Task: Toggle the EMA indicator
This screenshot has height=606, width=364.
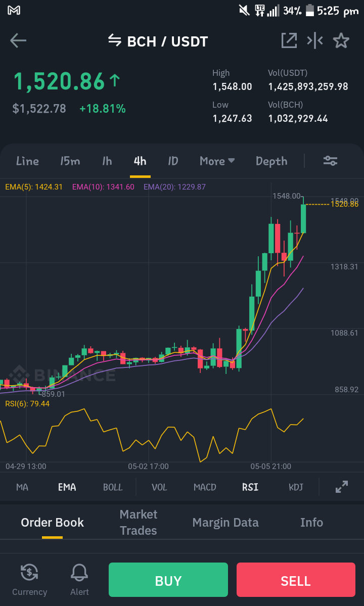Action: 67,487
